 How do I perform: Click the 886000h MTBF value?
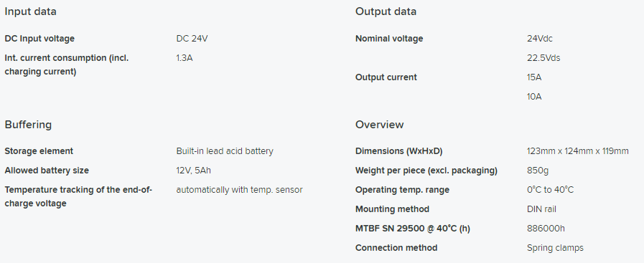[x=546, y=229]
